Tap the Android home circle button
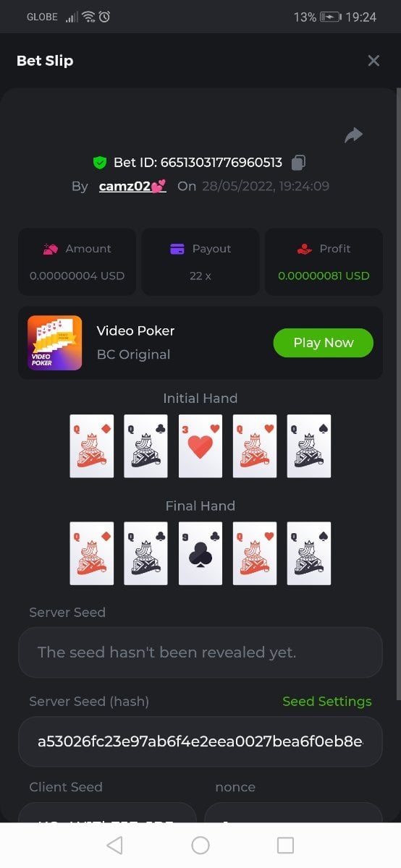The width and height of the screenshot is (401, 868). [x=200, y=845]
